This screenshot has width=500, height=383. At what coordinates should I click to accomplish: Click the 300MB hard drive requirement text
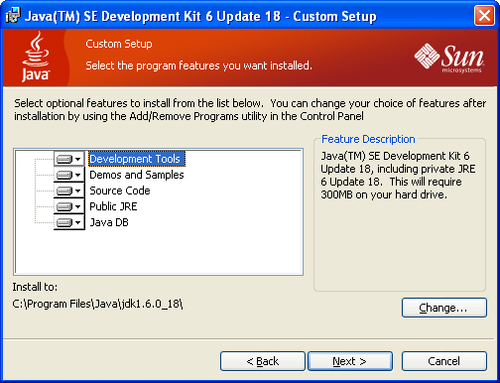coord(384,195)
